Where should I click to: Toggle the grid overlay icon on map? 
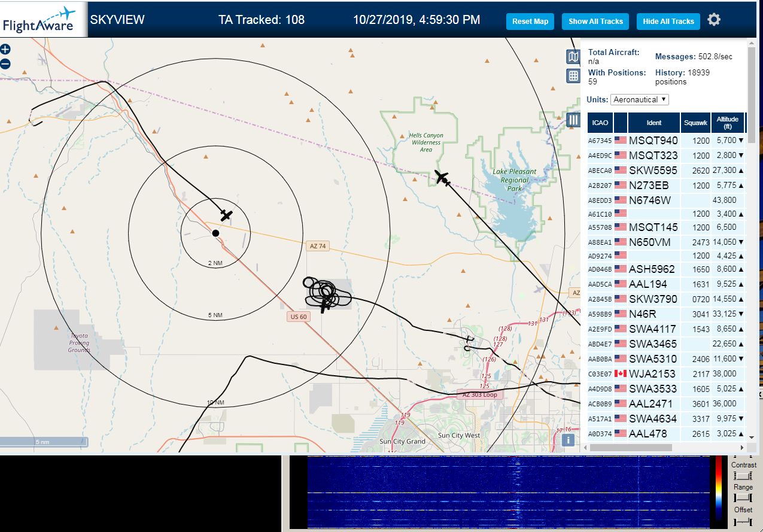[573, 75]
